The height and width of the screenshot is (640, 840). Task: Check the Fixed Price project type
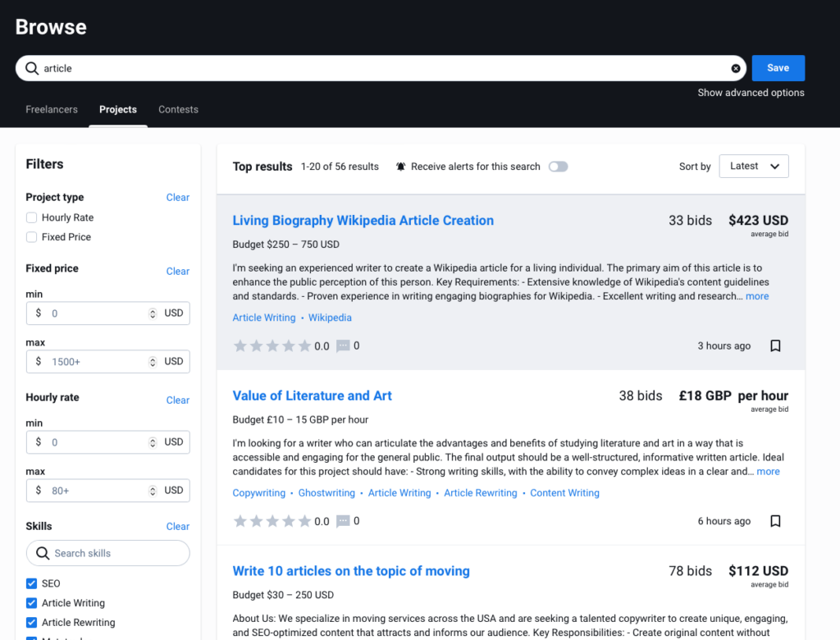32,237
